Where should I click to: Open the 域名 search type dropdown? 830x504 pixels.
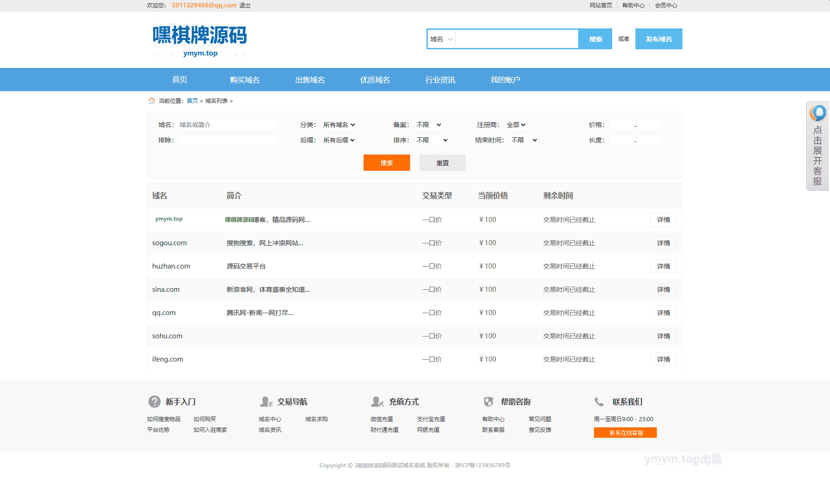(441, 39)
